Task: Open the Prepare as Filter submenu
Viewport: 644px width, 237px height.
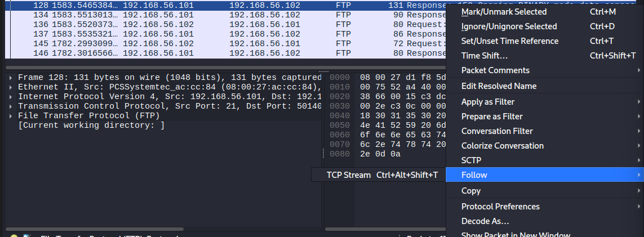Action: click(x=492, y=117)
